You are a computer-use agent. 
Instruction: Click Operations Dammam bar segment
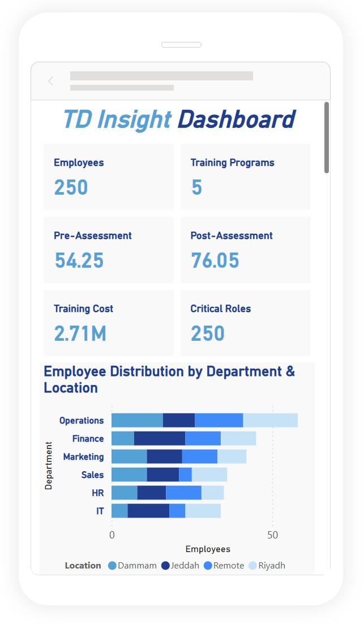(137, 420)
